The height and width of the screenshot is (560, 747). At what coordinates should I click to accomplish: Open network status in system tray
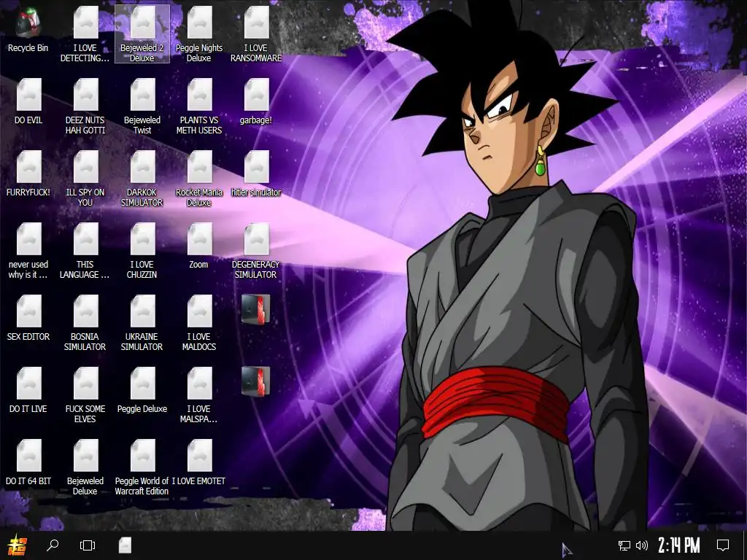click(624, 545)
